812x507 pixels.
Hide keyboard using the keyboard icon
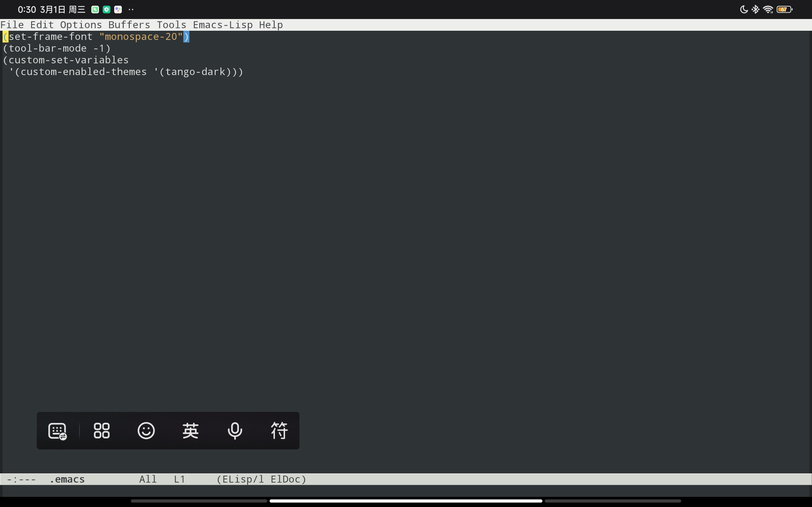pos(57,431)
